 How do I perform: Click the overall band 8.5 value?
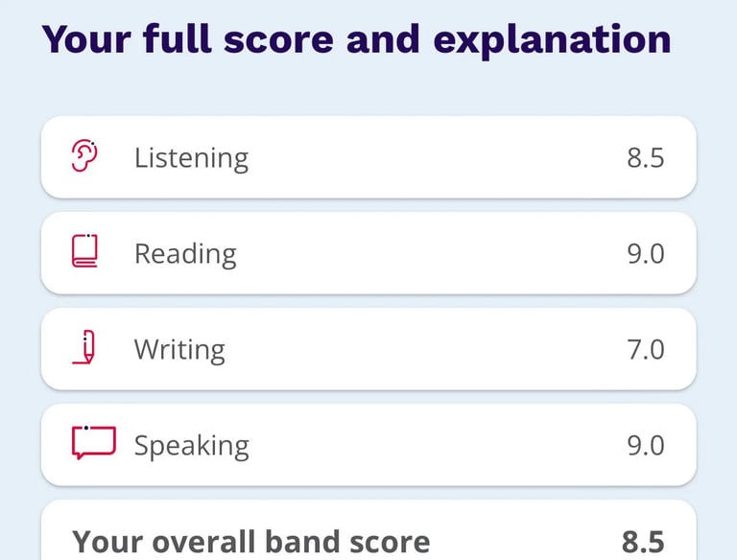click(643, 542)
